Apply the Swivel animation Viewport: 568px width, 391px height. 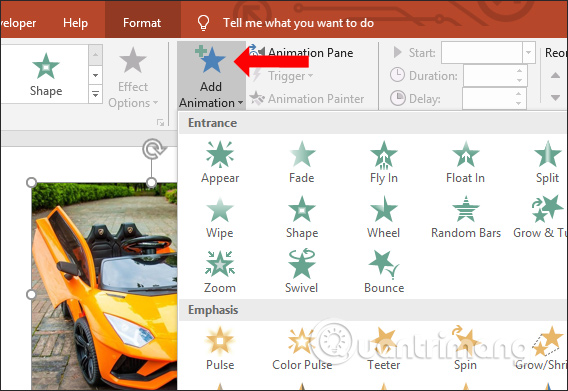301,272
